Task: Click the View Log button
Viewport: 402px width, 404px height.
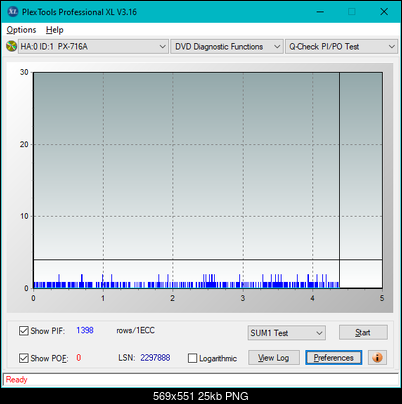Action: coord(274,358)
